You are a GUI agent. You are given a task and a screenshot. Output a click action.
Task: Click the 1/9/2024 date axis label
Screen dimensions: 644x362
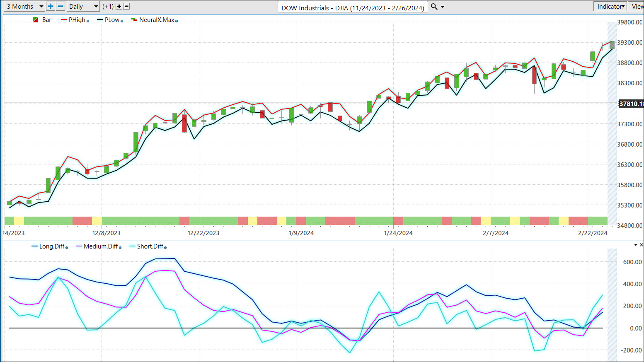pos(301,233)
